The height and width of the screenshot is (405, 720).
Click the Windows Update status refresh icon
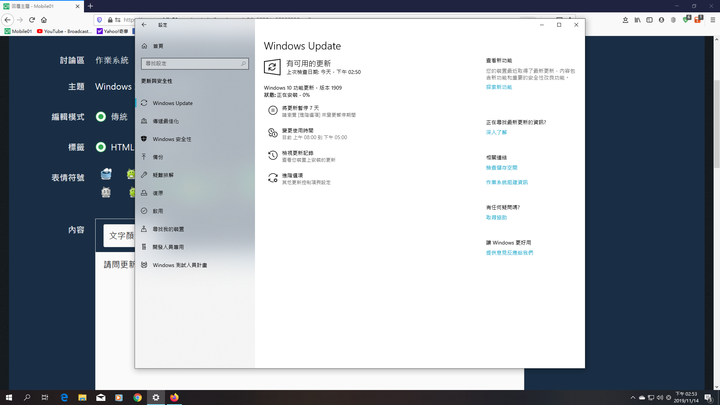pyautogui.click(x=272, y=67)
